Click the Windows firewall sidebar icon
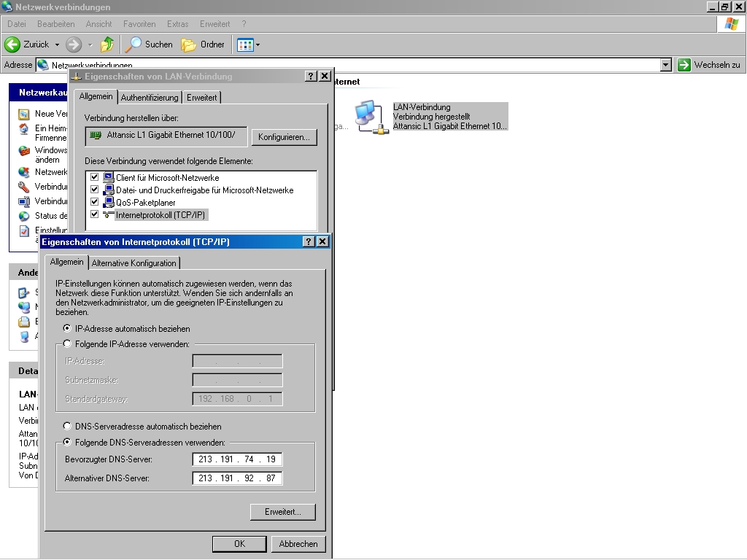 [x=24, y=151]
